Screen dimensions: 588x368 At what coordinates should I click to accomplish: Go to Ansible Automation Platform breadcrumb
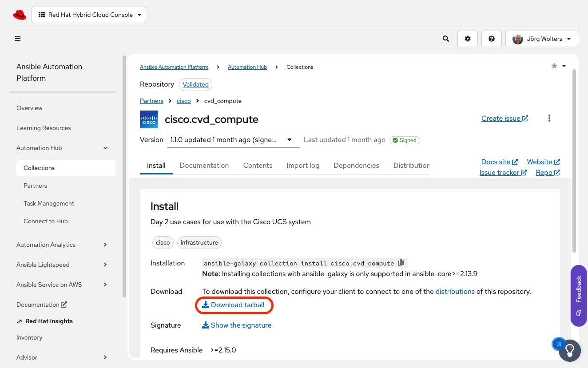174,67
